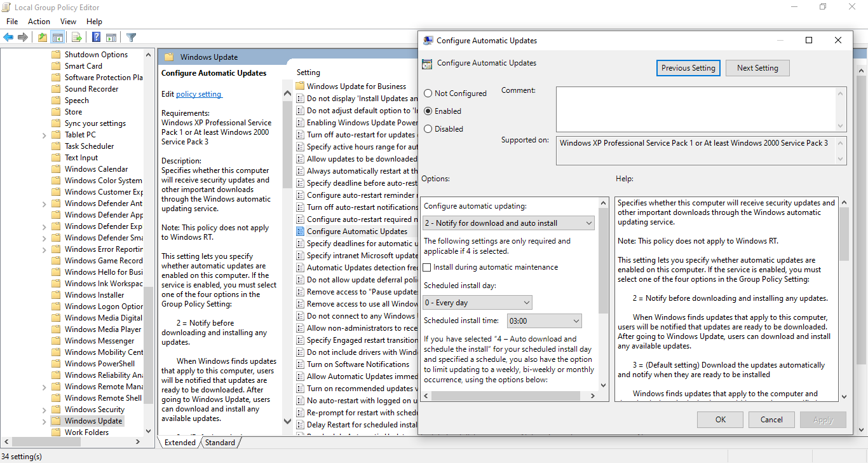Click the Configure Automatic Updates dialog title icon

428,40
